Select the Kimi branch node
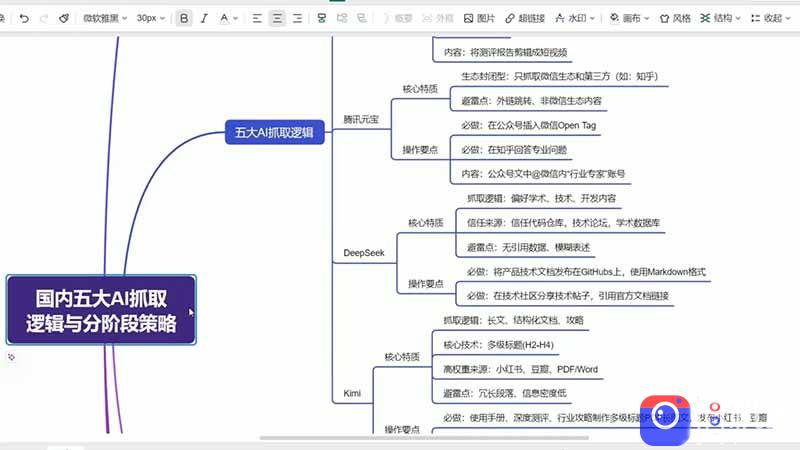The width and height of the screenshot is (800, 450). point(352,393)
